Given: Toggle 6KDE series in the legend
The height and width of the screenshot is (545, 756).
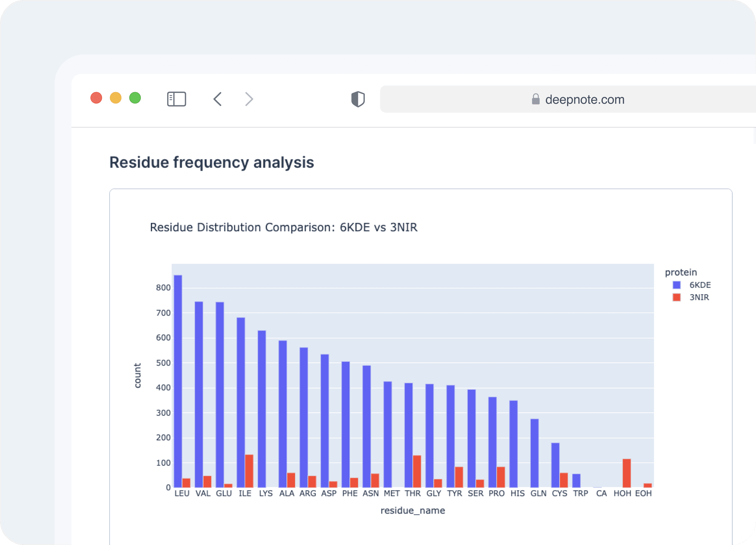Looking at the screenshot, I should (x=700, y=285).
